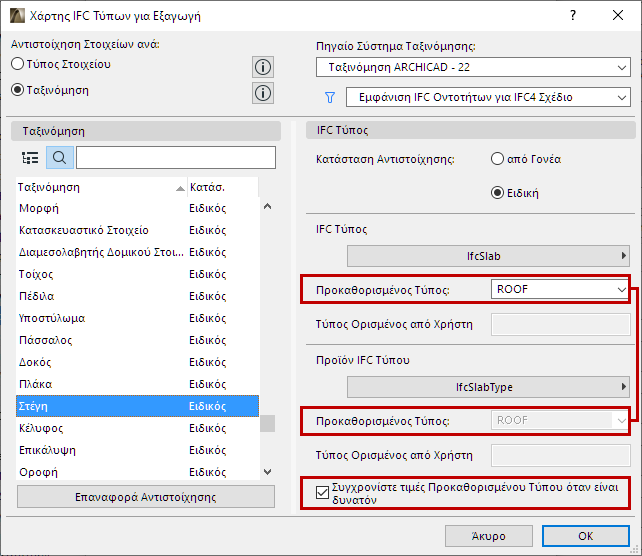
Task: Select the highlighted Στέγη row
Action: 137,406
